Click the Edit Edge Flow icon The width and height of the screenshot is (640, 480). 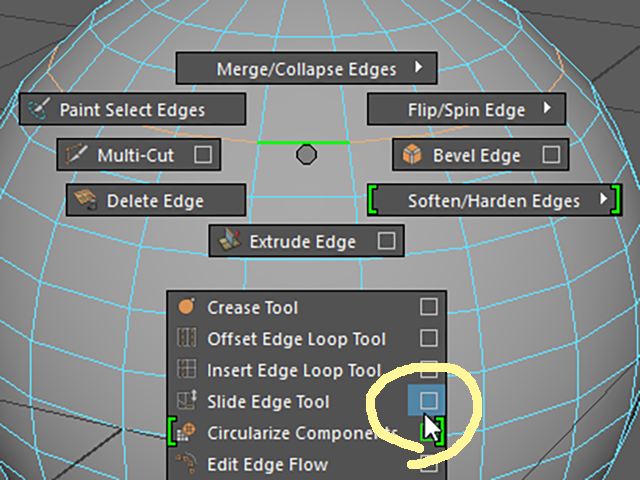pos(187,463)
